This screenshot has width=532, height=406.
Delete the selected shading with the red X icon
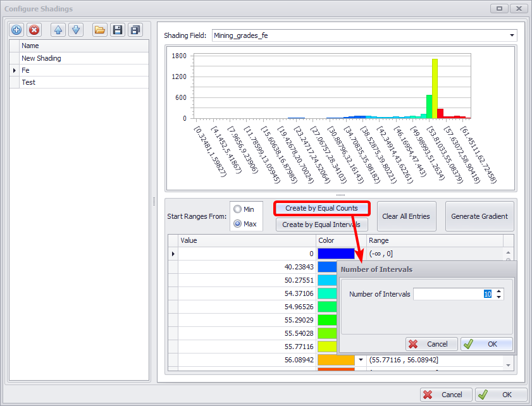[34, 30]
